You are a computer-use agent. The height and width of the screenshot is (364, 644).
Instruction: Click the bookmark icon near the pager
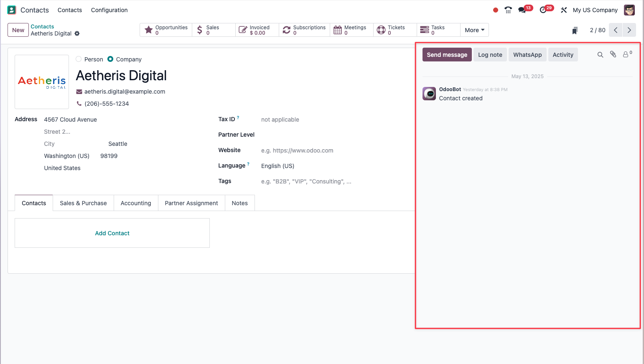(575, 30)
